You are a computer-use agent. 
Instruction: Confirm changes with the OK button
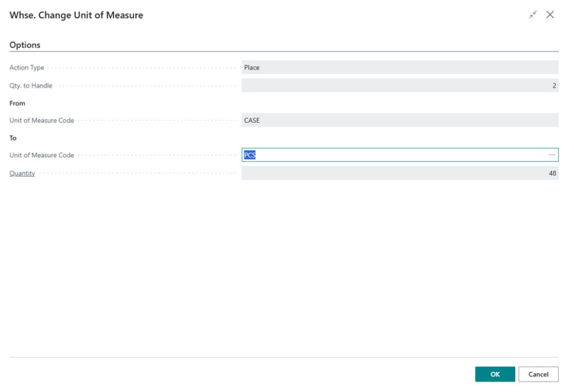(495, 374)
